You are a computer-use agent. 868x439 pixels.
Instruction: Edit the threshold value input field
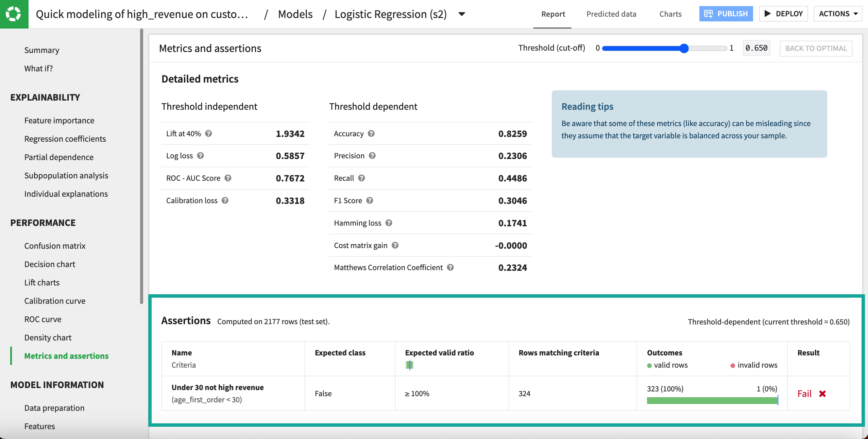[756, 48]
